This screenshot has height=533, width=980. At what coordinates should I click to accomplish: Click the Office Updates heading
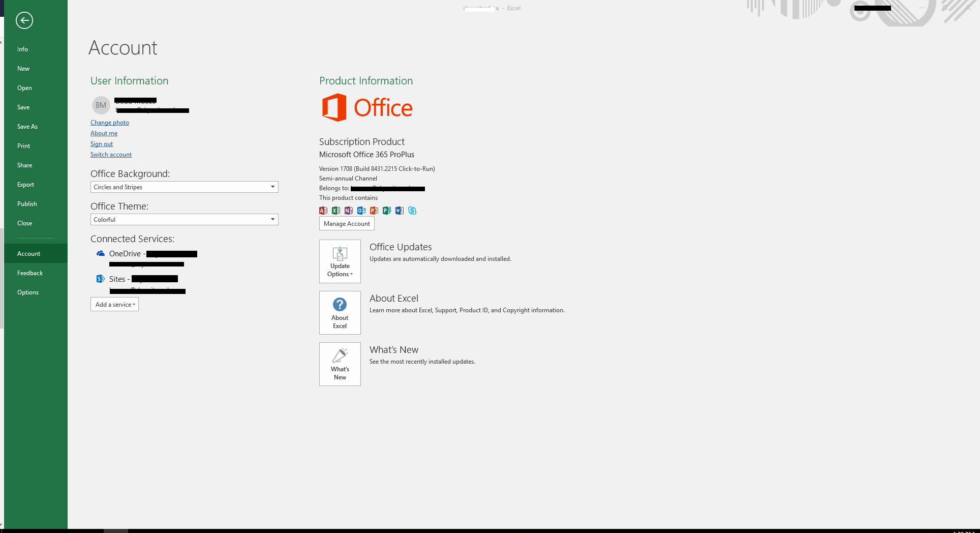401,247
